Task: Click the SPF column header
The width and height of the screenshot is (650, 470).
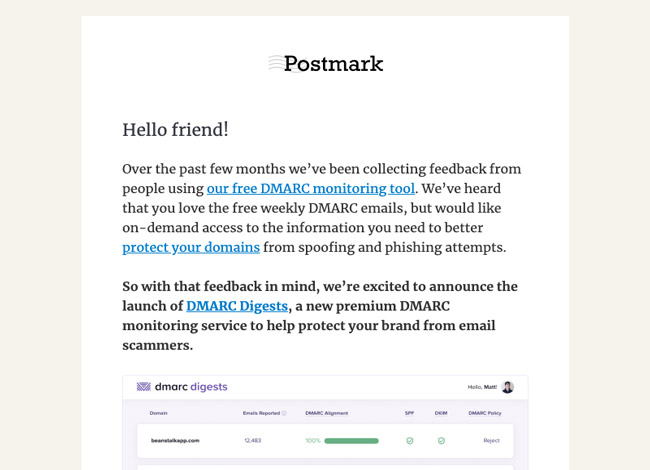Action: [409, 413]
